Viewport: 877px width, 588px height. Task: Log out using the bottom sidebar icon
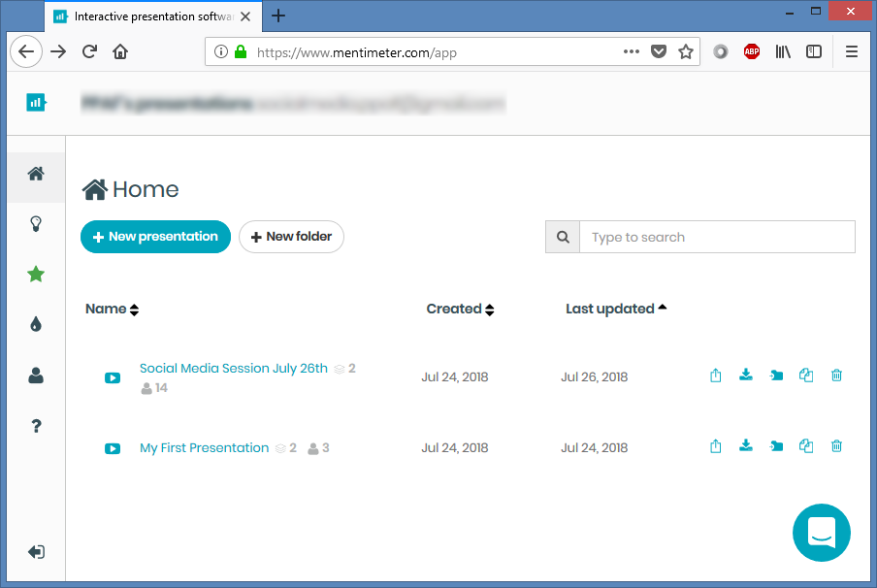36,551
